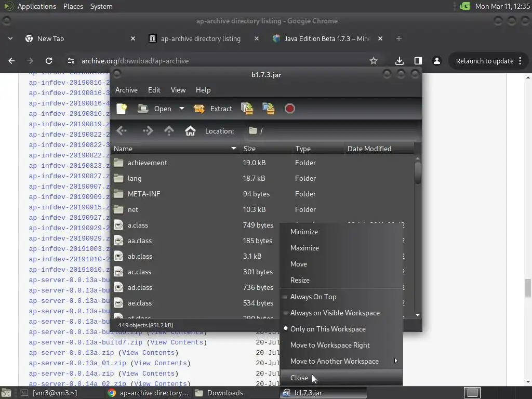Expand the Open recent dropdown arrow
The width and height of the screenshot is (532, 399).
181,109
